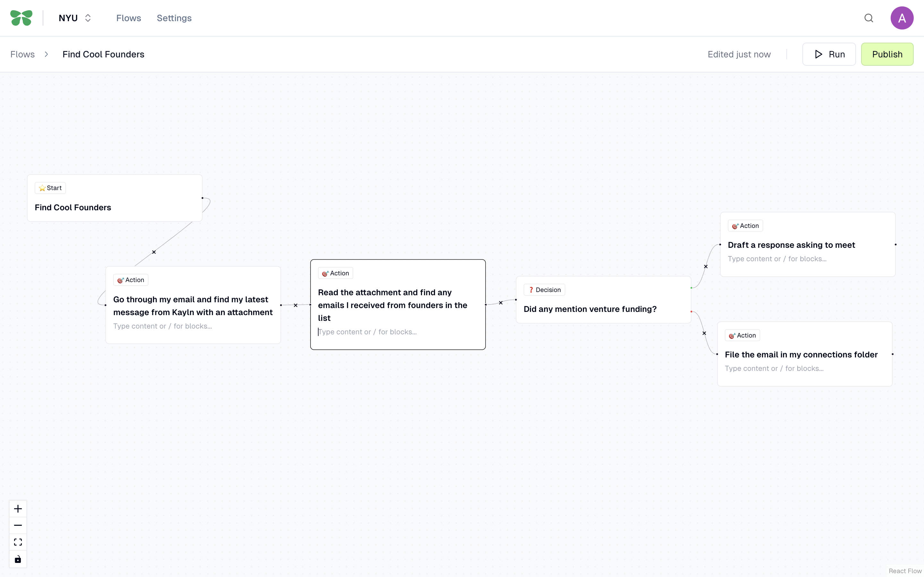Click the search icon in the top navigation bar
The height and width of the screenshot is (577, 924).
tap(869, 18)
